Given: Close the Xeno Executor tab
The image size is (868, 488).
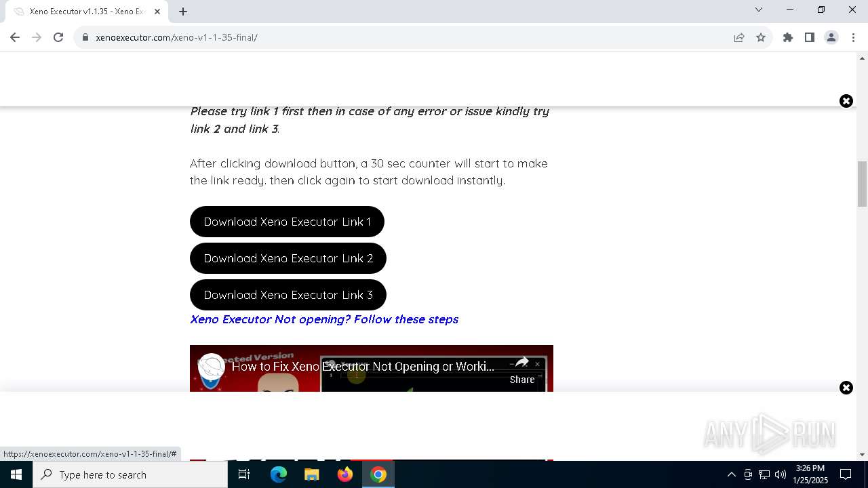Looking at the screenshot, I should tap(157, 11).
